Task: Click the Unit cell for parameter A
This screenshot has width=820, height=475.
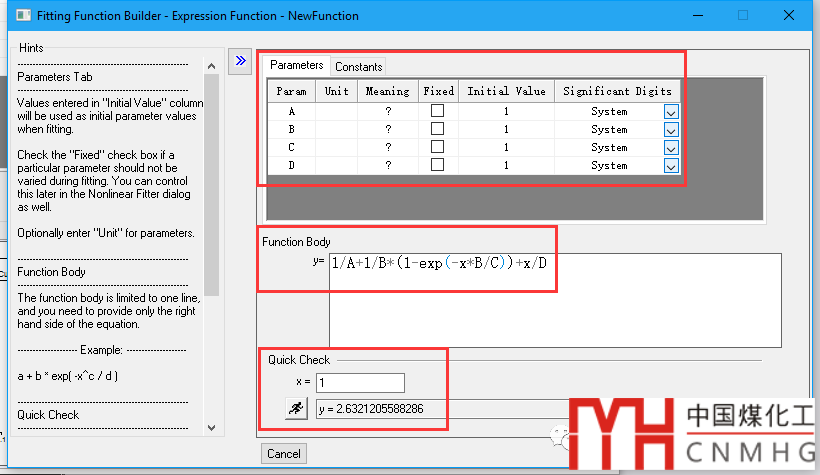Action: 336,111
